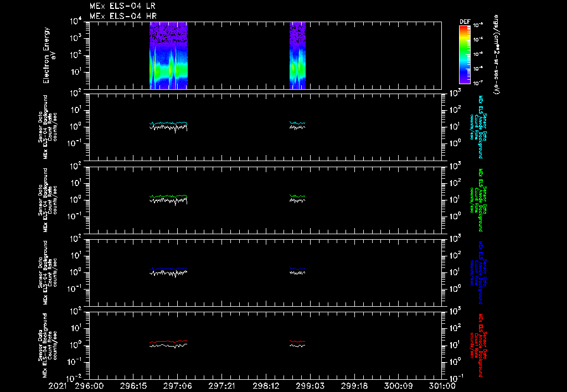Image resolution: width=567 pixels, height=392 pixels.
Task: Click the 10^-1 tick on bottom panel's right axis
Action: point(456,379)
